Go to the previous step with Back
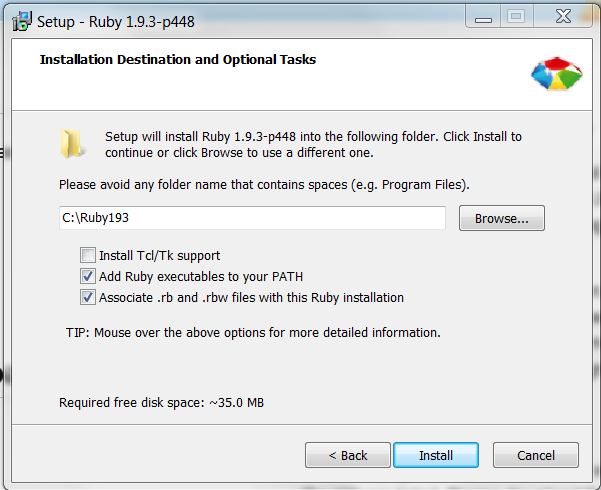This screenshot has height=490, width=601. [348, 455]
